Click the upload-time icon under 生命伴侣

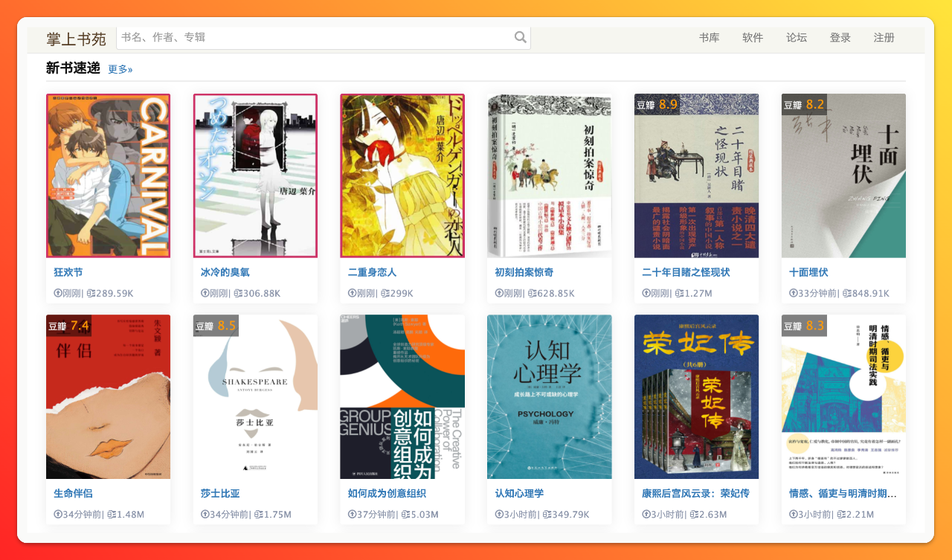pos(57,515)
